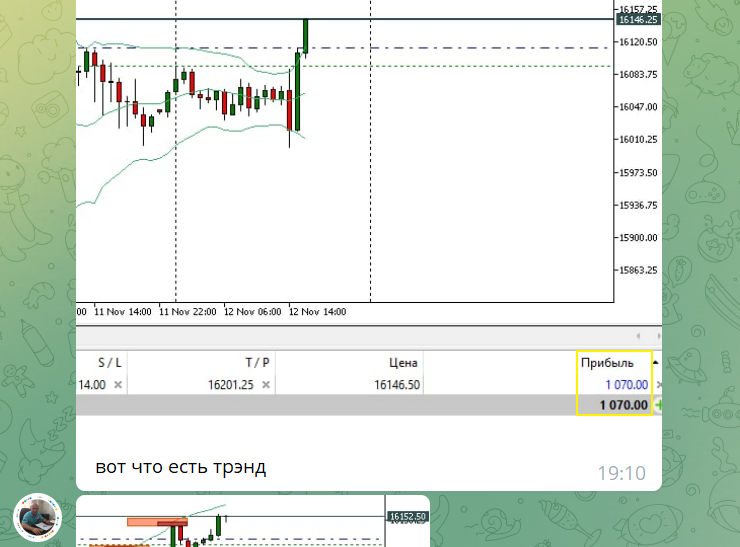740x547 pixels.
Task: Click the take profit value 16201.25
Action: [x=231, y=385]
